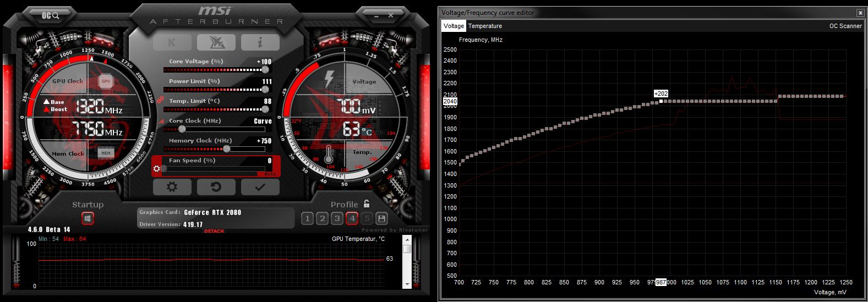Click the 987 voltage axis marker
The height and width of the screenshot is (302, 868).
pos(660,282)
